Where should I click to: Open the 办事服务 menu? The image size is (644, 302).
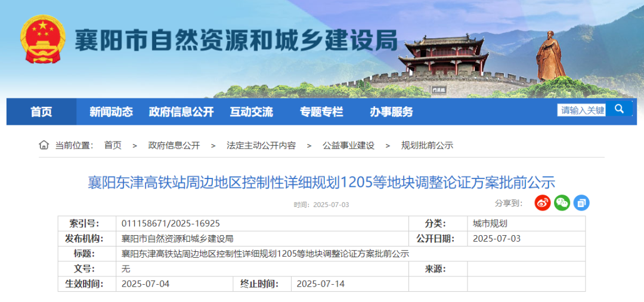pyautogui.click(x=391, y=112)
